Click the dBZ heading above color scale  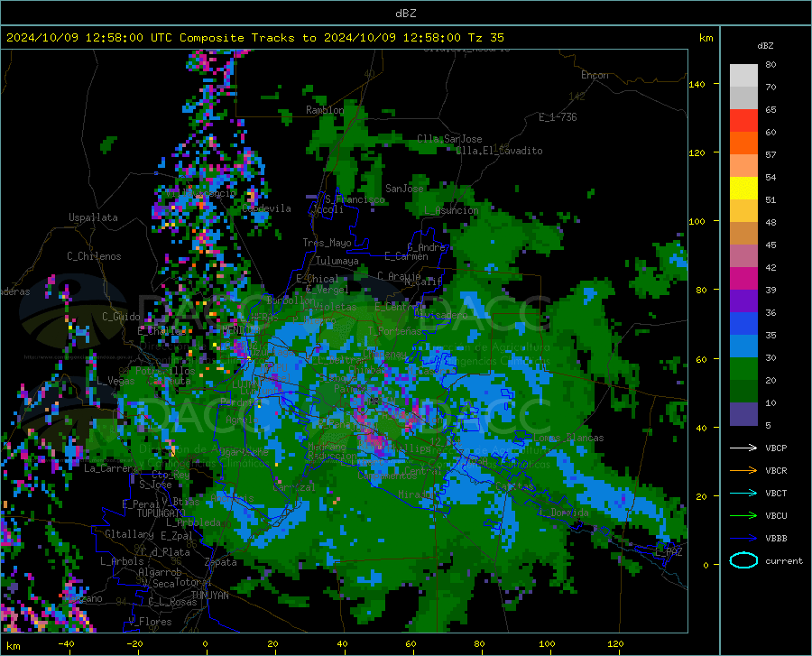765,45
